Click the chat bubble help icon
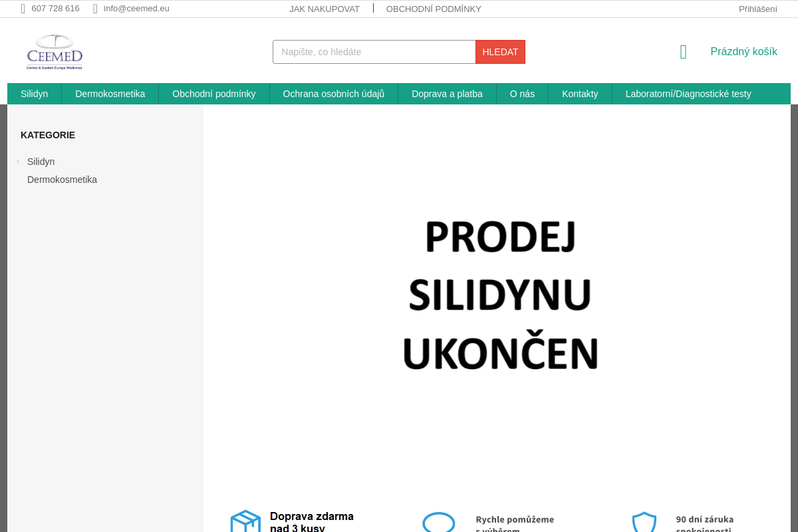The width and height of the screenshot is (798, 532). [x=439, y=522]
